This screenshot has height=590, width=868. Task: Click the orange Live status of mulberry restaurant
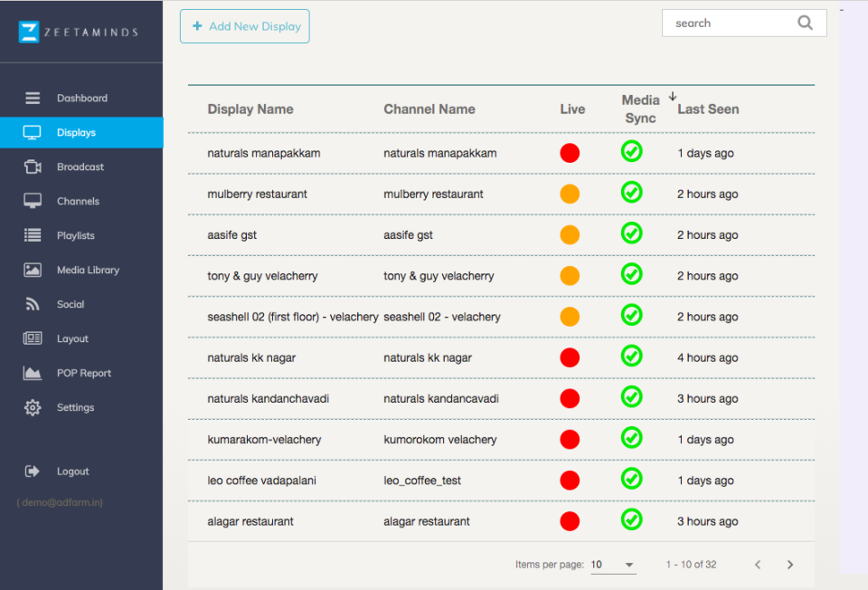(x=570, y=194)
